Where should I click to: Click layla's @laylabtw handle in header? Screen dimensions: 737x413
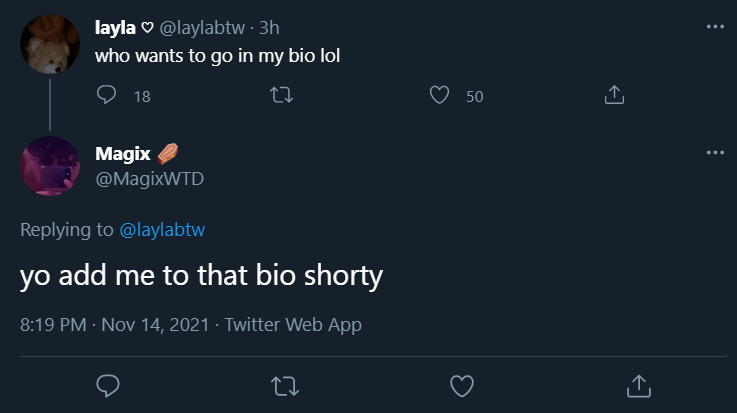point(202,28)
